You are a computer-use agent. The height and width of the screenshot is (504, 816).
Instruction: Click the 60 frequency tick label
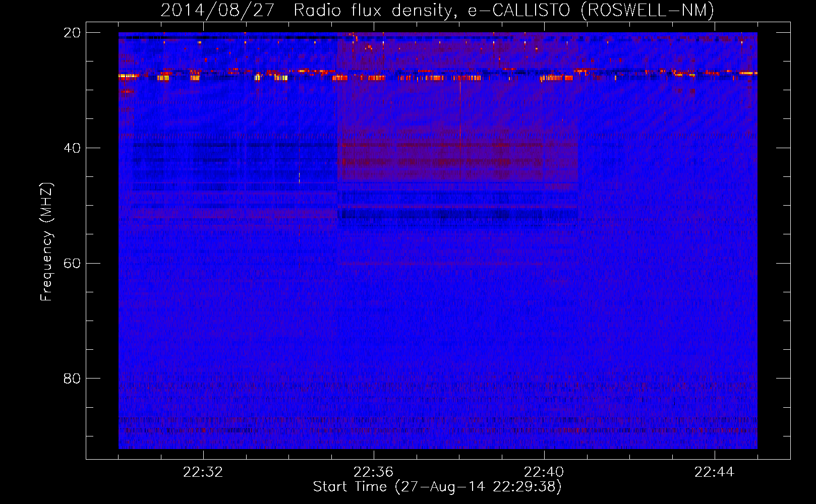click(x=72, y=264)
